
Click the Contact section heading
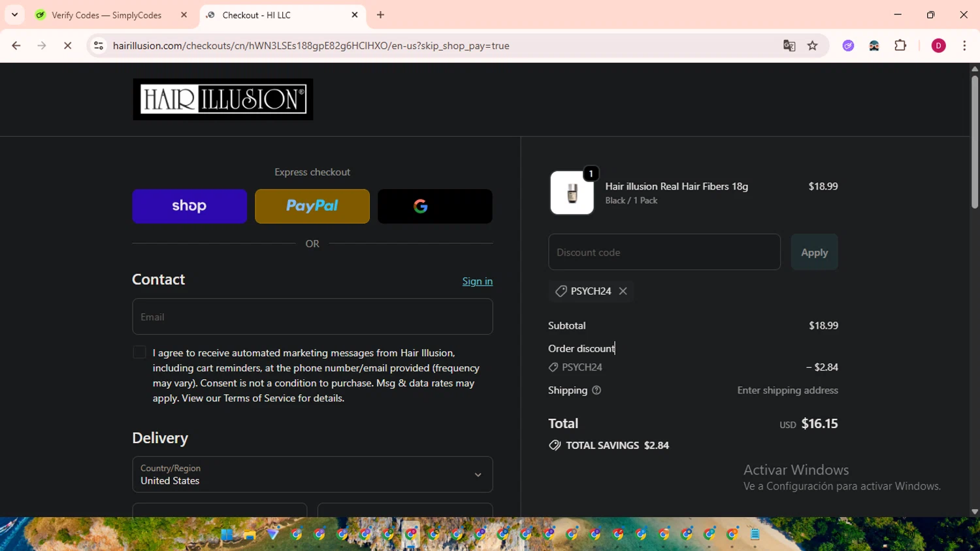[x=158, y=280]
